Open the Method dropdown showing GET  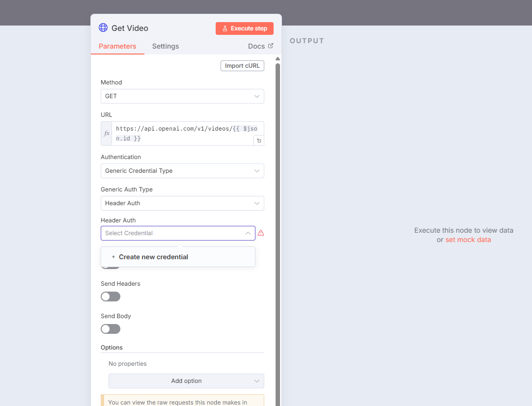point(182,96)
